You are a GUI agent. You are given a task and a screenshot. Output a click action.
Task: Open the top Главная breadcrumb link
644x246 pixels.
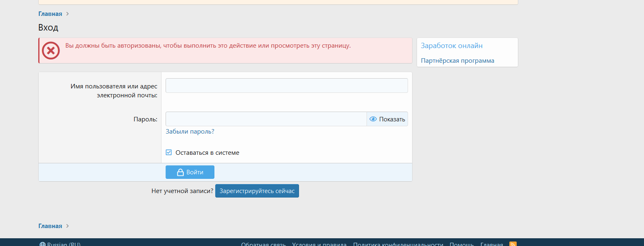(x=50, y=14)
